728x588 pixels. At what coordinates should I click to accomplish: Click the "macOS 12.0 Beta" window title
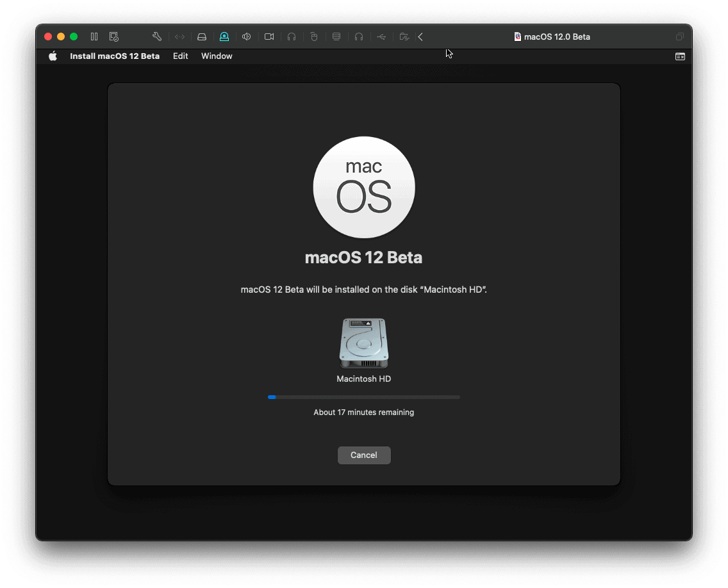557,37
